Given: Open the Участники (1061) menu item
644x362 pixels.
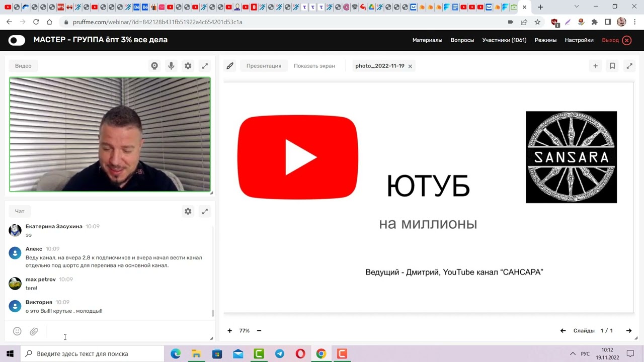Looking at the screenshot, I should pyautogui.click(x=504, y=40).
